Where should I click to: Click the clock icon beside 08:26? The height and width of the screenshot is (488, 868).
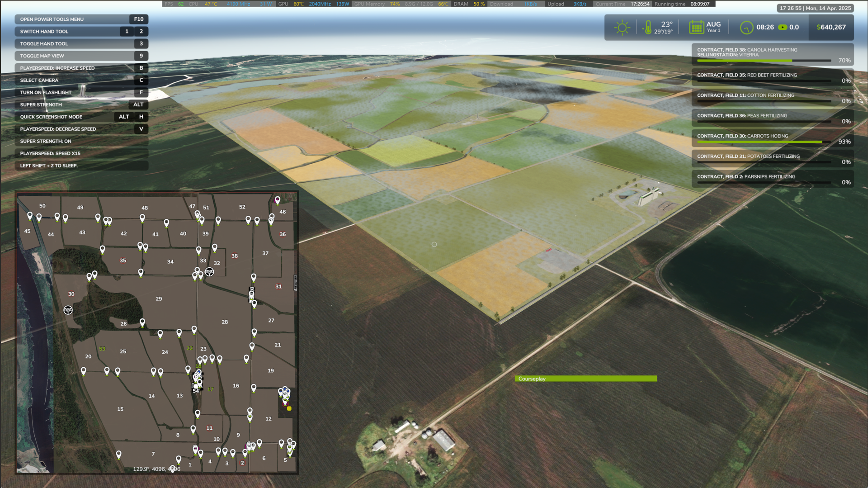[x=746, y=28]
